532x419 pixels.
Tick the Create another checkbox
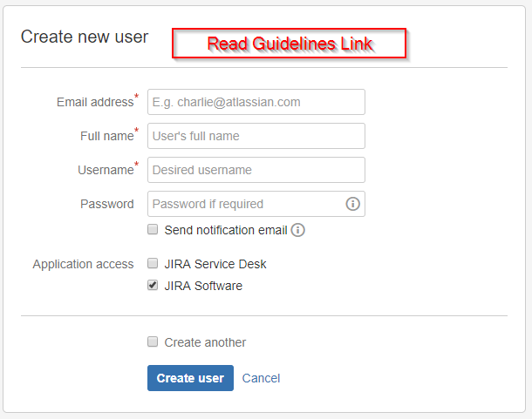[x=153, y=341]
